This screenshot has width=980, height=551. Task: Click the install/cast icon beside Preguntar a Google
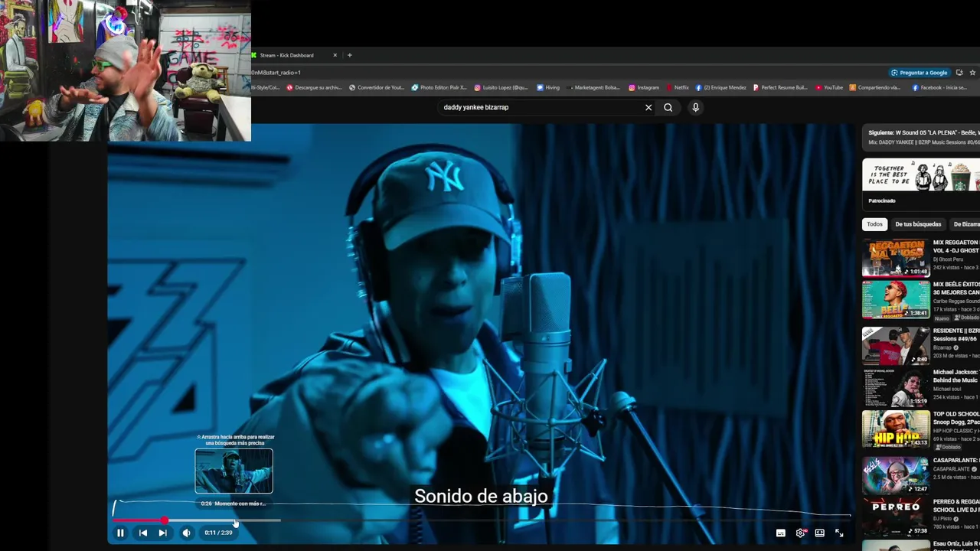(959, 73)
